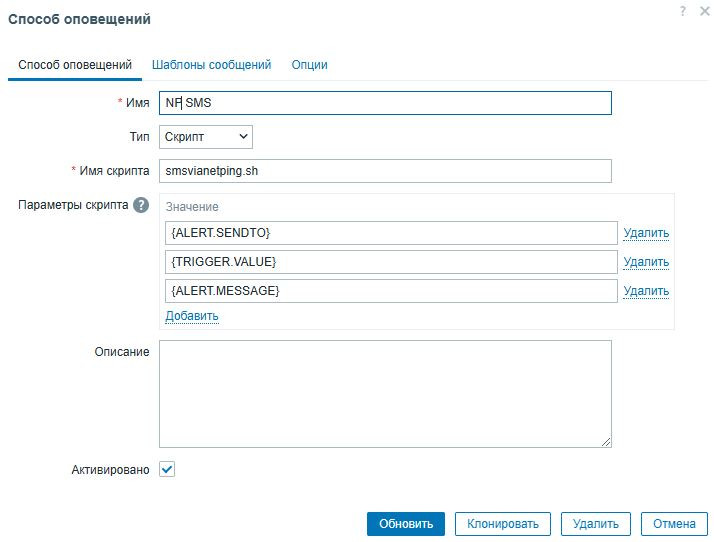This screenshot has width=714, height=542.
Task: Add a script parameter with Добавить
Action: point(191,316)
